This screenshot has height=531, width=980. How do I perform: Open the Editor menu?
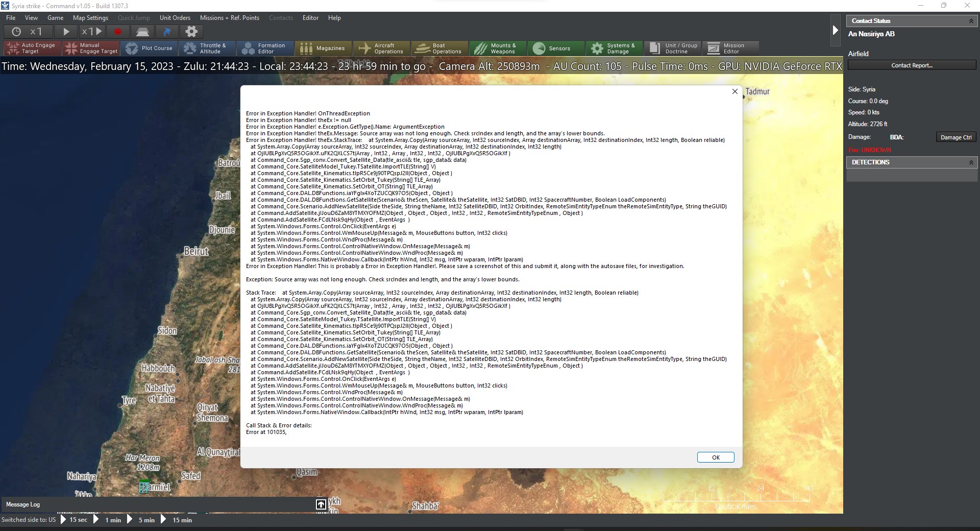[310, 18]
